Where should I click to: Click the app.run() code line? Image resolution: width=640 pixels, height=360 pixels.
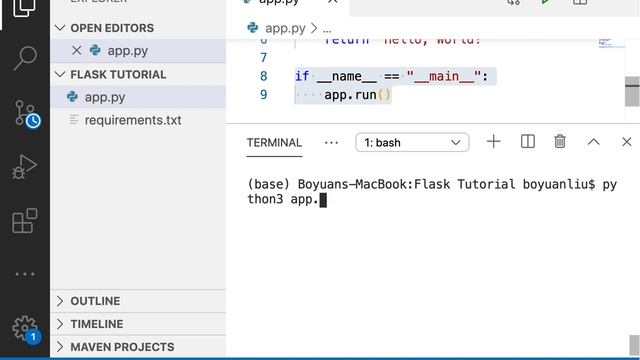click(x=358, y=95)
